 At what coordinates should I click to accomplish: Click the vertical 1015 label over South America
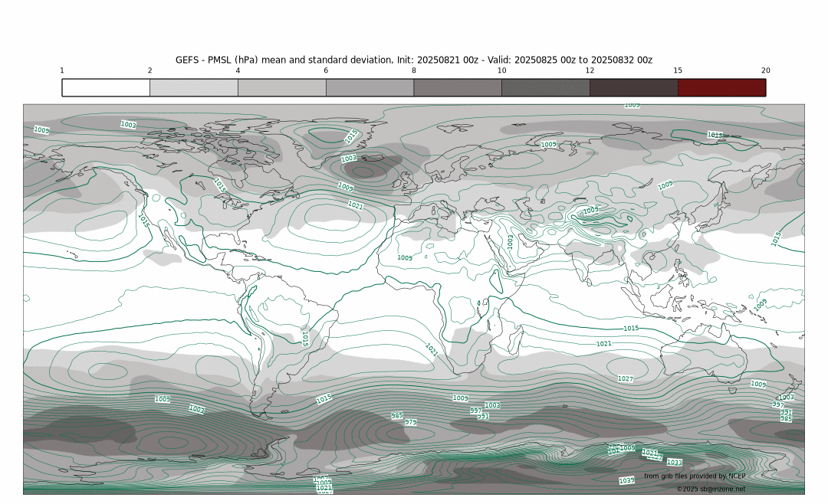pyautogui.click(x=305, y=338)
